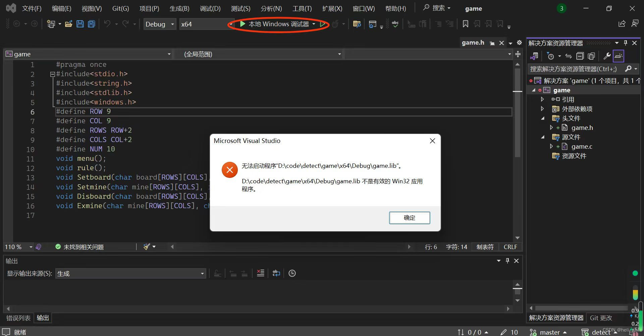Collapse the 头文件 folder
The width and height of the screenshot is (644, 336).
[543, 118]
